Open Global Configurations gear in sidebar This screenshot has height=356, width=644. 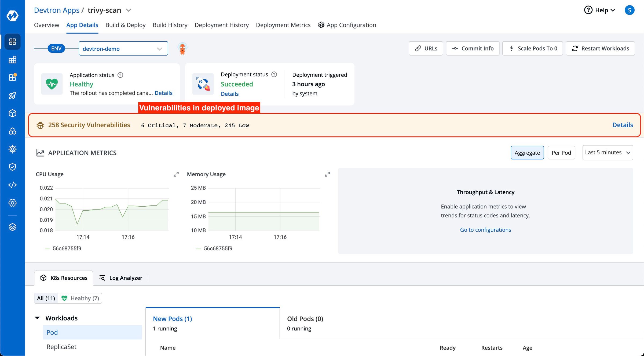pos(12,203)
